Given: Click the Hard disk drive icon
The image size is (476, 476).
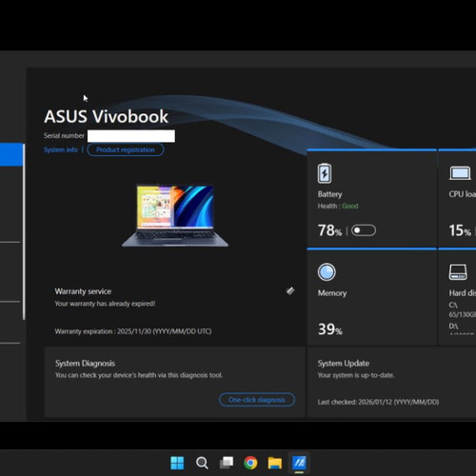Looking at the screenshot, I should point(458,272).
